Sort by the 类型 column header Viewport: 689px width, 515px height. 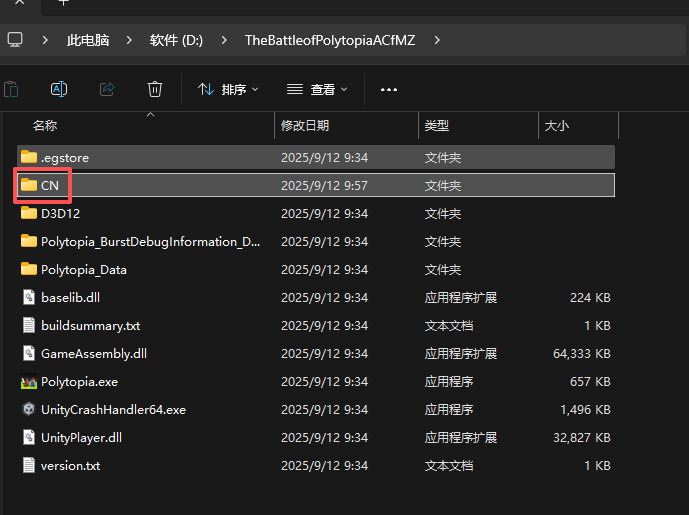tap(436, 126)
